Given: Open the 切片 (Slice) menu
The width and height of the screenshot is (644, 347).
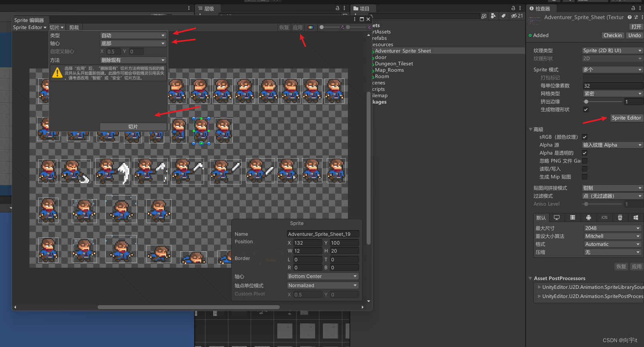Looking at the screenshot, I should (57, 27).
